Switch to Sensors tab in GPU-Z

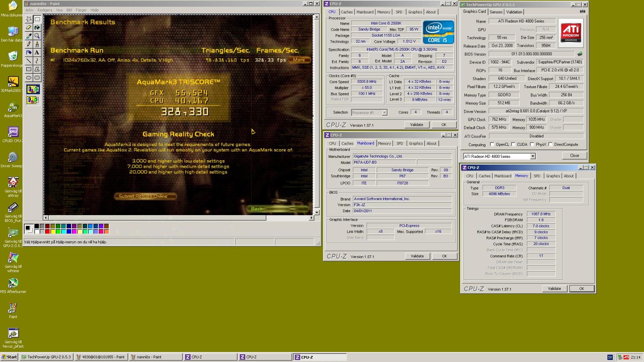(x=496, y=12)
